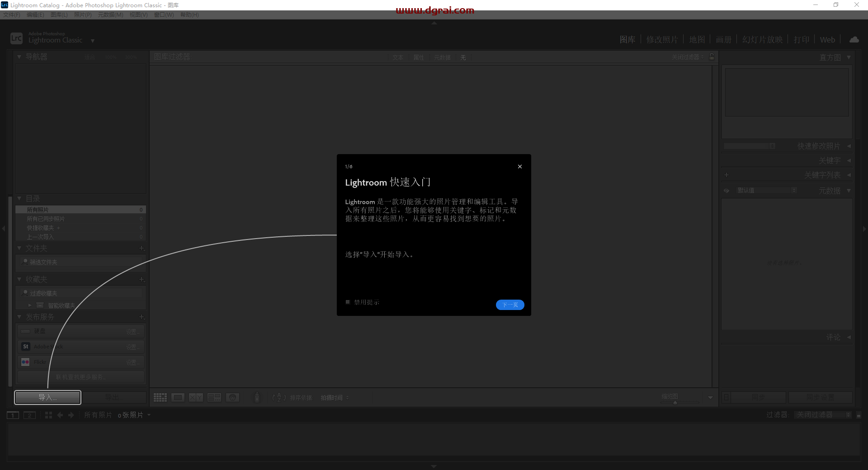The image size is (868, 470).
Task: Open the Lightroom Classic identity plate dropdown arrow
Action: tap(93, 41)
